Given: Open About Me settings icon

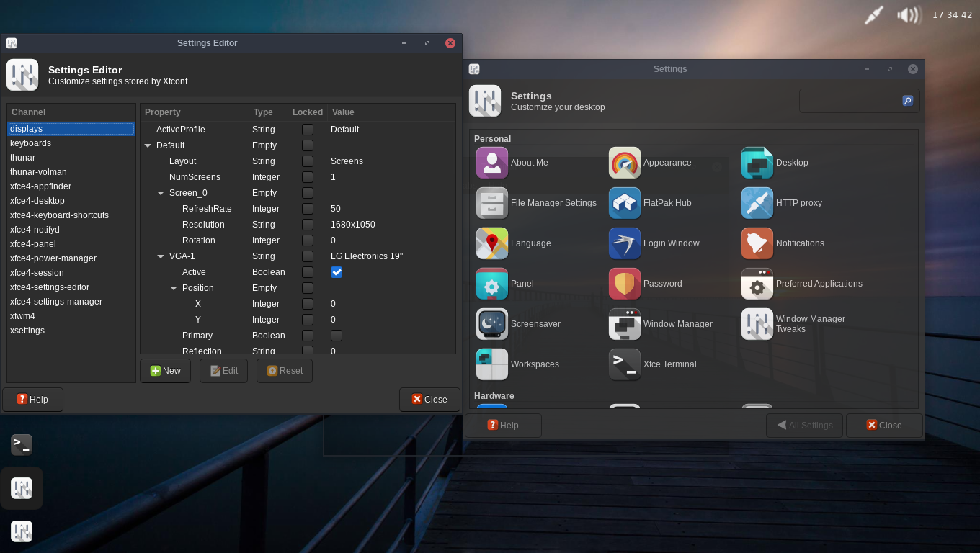Looking at the screenshot, I should click(x=492, y=163).
